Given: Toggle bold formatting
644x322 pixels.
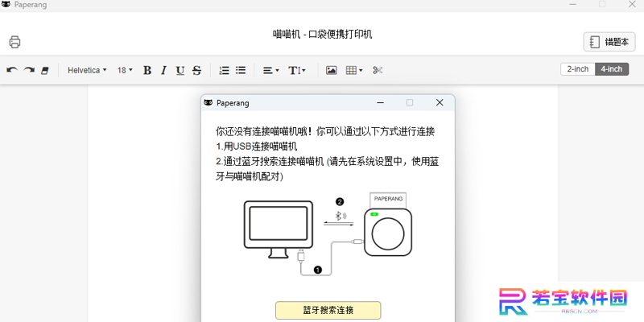Looking at the screenshot, I should (x=147, y=71).
